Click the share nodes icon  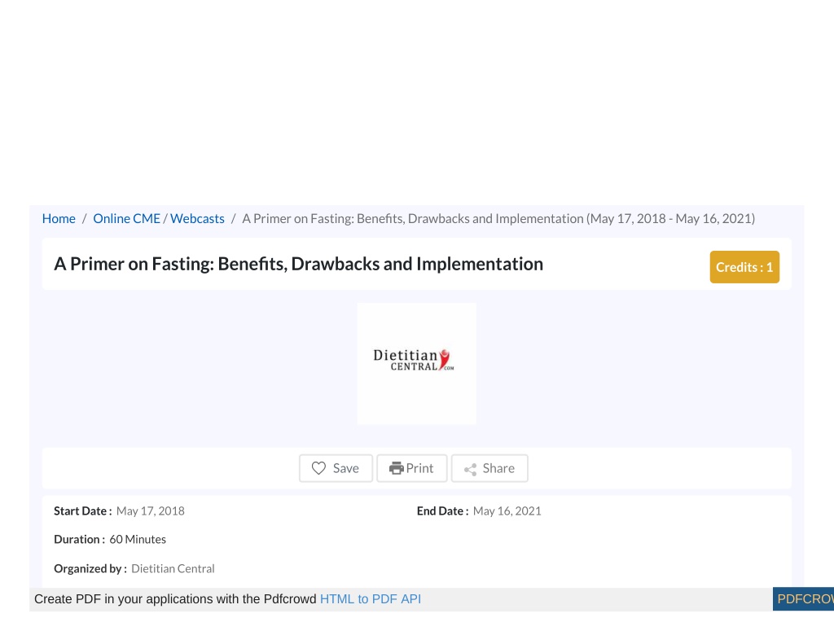tap(470, 469)
